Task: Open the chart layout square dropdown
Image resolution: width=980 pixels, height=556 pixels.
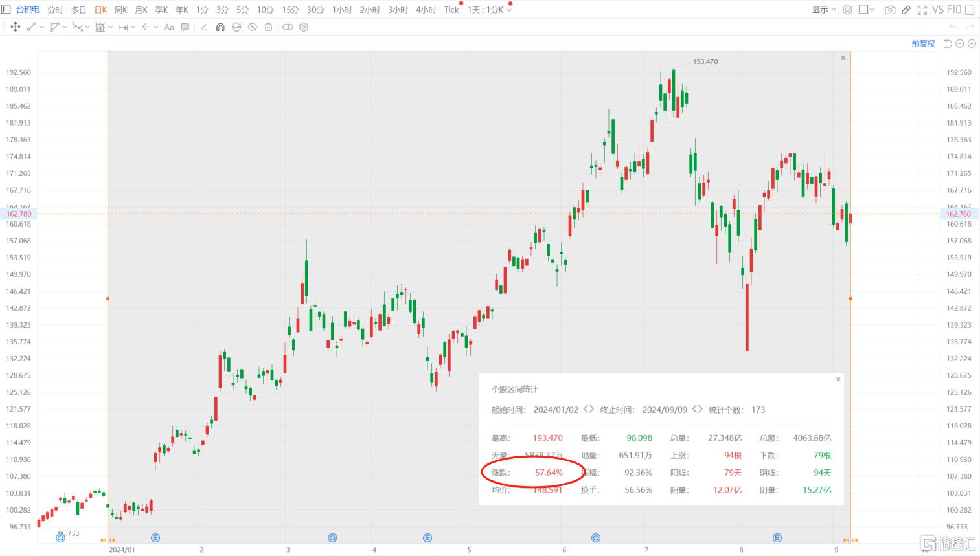Action: (867, 10)
